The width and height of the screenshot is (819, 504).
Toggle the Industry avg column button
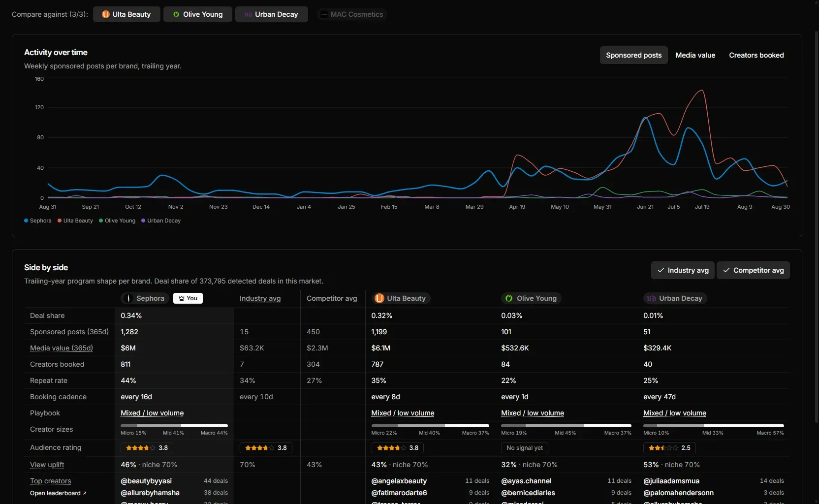[x=683, y=270]
